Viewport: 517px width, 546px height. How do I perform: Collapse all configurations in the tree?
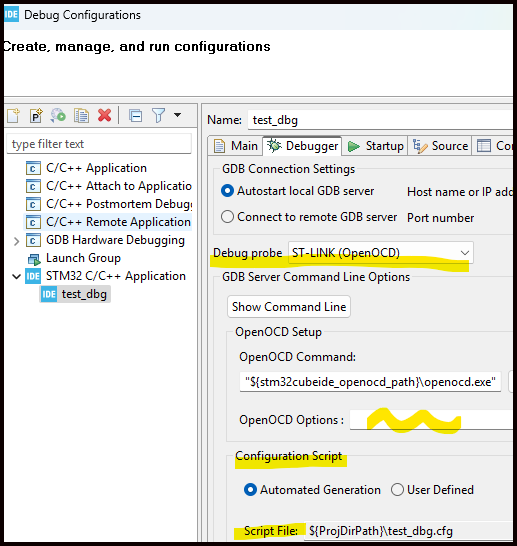[135, 115]
